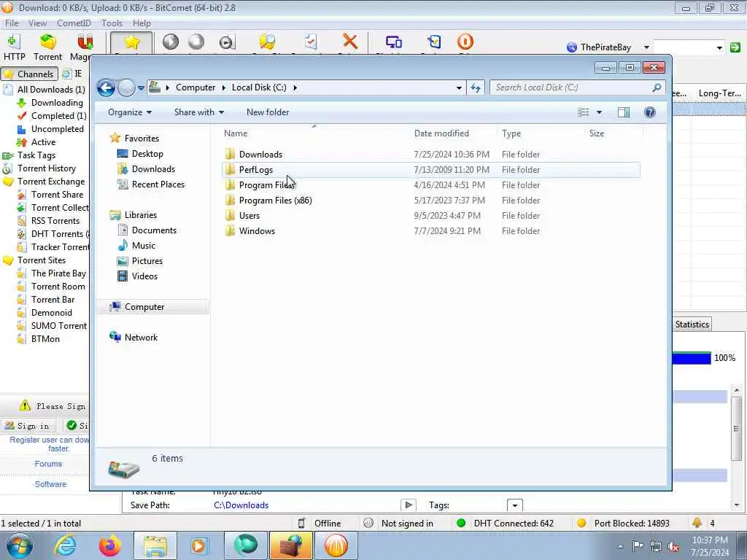Click the Computer breadcrumb in address bar

196,87
